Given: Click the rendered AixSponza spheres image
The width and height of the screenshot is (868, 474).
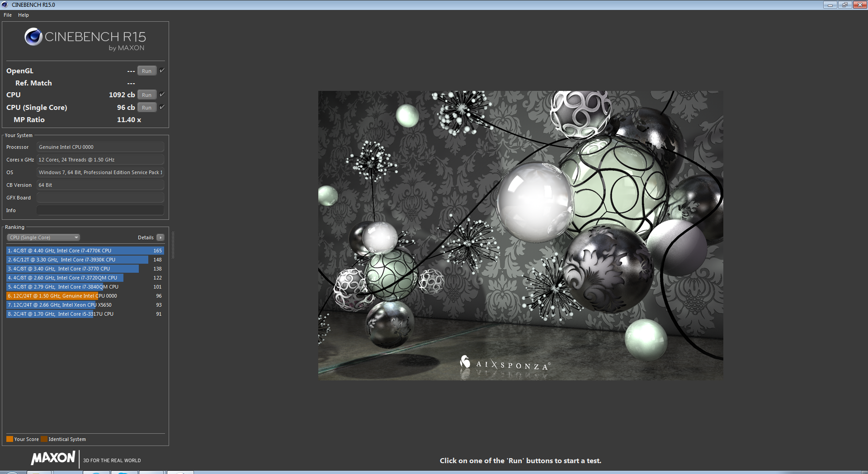Looking at the screenshot, I should click(x=520, y=235).
